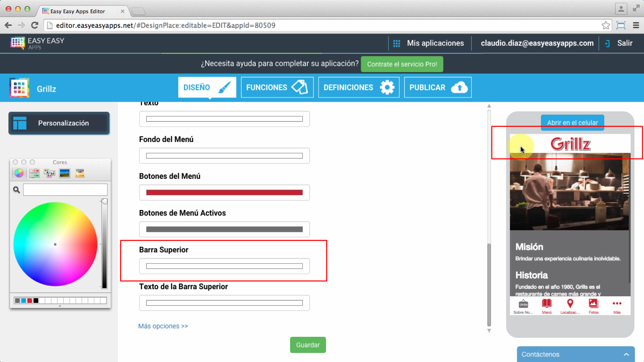The width and height of the screenshot is (644, 362).
Task: Tap the Más dots icon in preview
Action: click(x=617, y=304)
